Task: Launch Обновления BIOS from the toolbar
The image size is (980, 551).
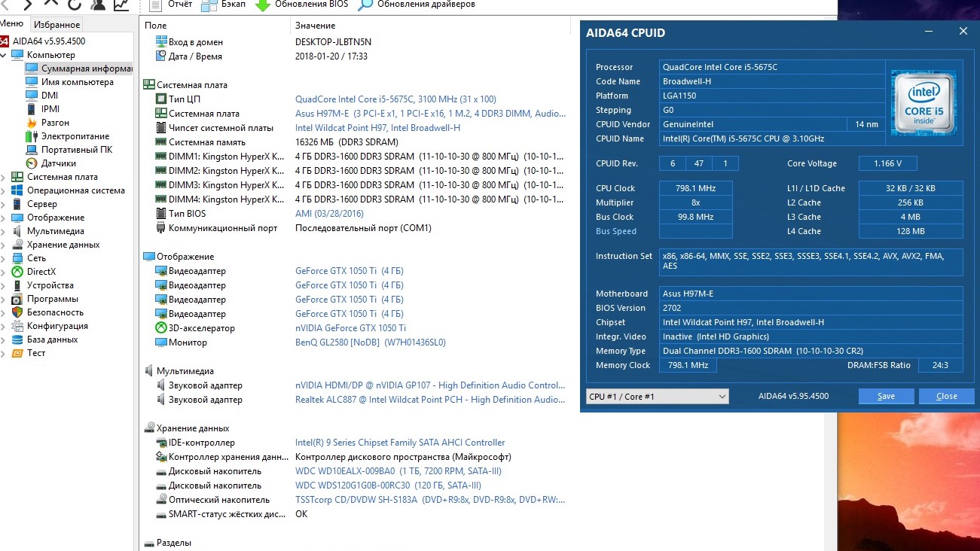Action: tap(301, 5)
